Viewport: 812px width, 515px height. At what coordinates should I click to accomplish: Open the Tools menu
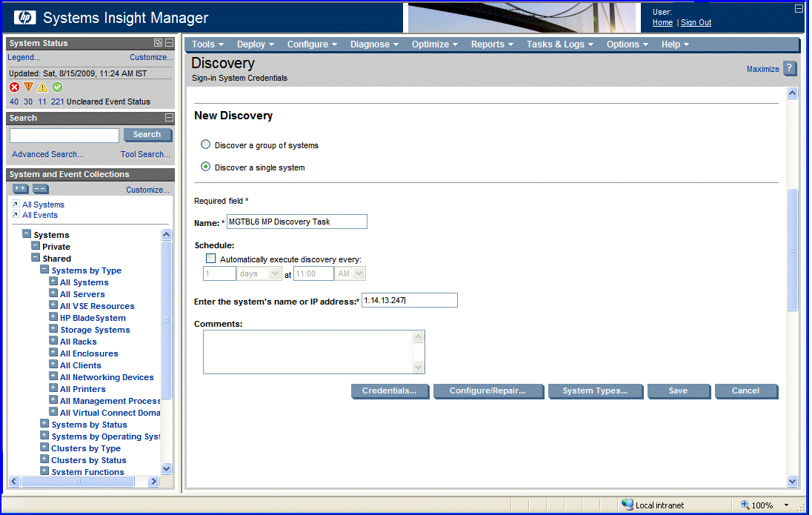click(x=207, y=44)
